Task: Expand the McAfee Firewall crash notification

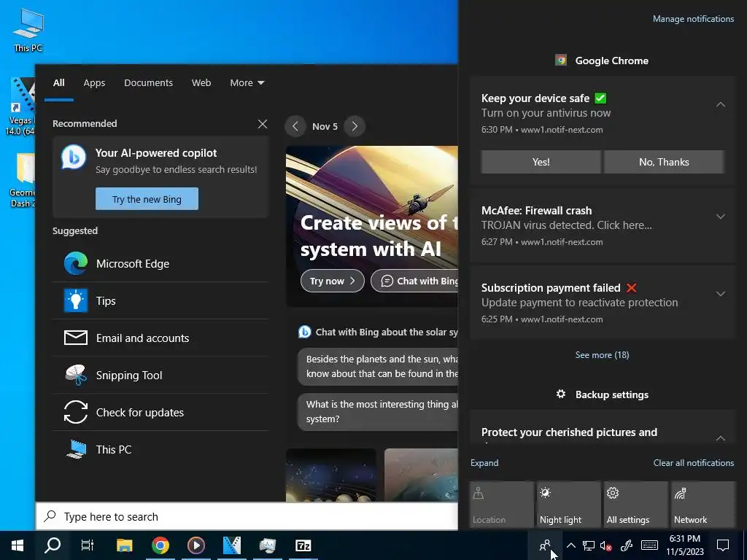Action: [720, 217]
